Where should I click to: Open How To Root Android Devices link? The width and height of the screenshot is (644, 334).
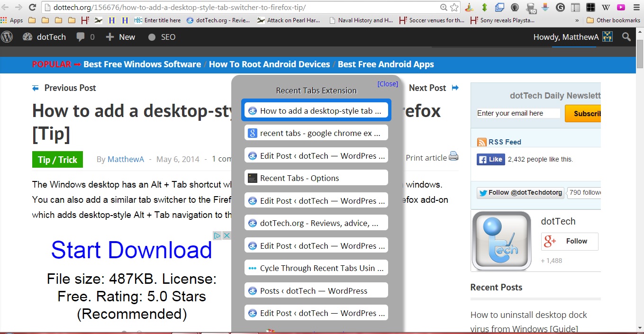coord(269,64)
